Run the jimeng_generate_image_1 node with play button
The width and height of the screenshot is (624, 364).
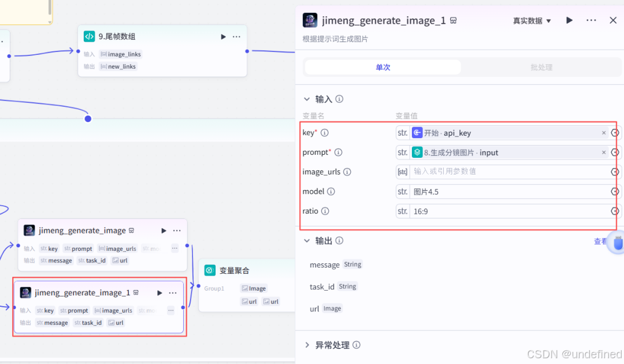pyautogui.click(x=569, y=20)
